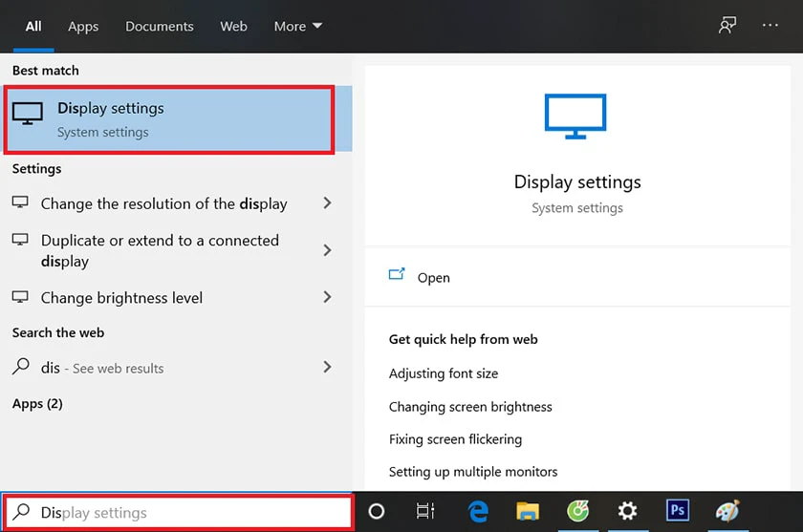Click the feedback person icon
The width and height of the screenshot is (803, 532).
click(x=727, y=25)
